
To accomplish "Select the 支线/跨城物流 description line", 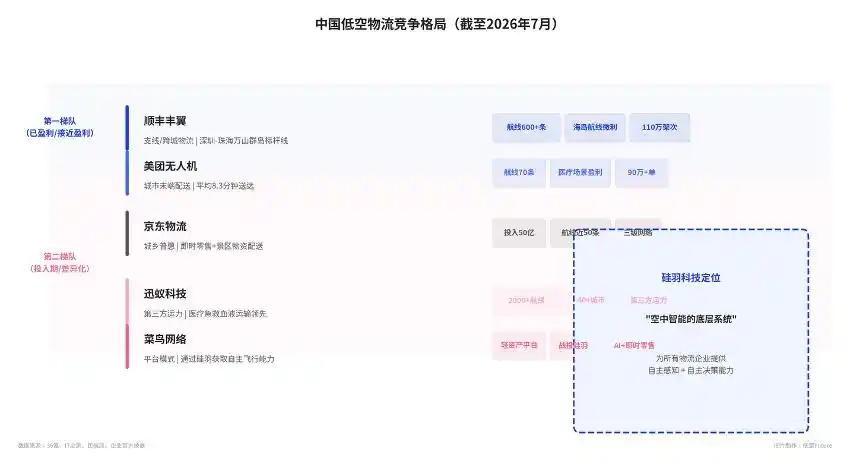I will (x=216, y=140).
